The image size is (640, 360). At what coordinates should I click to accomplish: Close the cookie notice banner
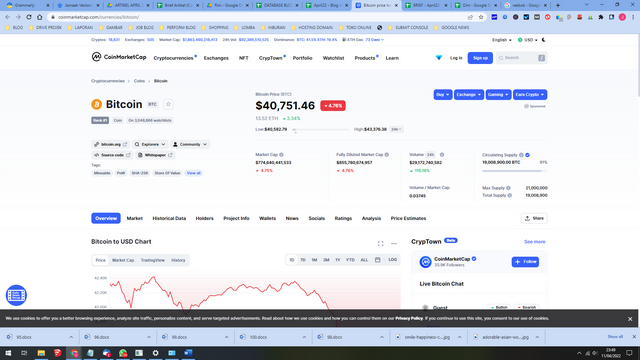[630, 319]
